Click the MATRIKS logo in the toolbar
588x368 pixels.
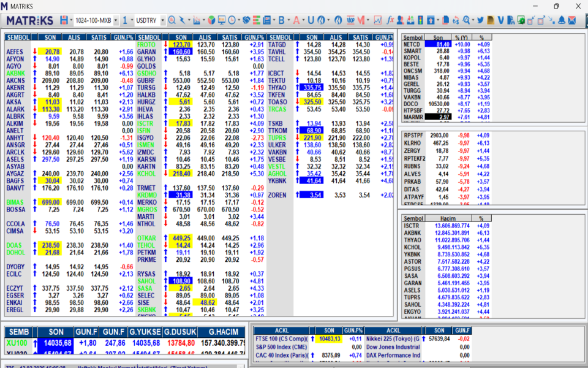pyautogui.click(x=29, y=20)
